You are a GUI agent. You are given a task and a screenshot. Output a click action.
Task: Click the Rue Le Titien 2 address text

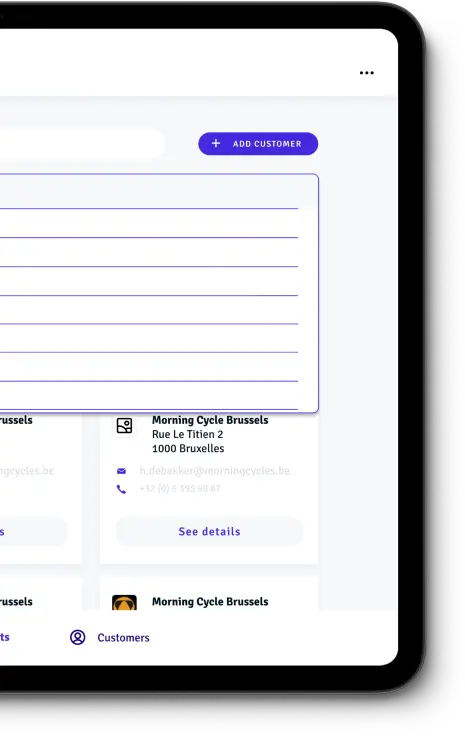click(x=187, y=434)
